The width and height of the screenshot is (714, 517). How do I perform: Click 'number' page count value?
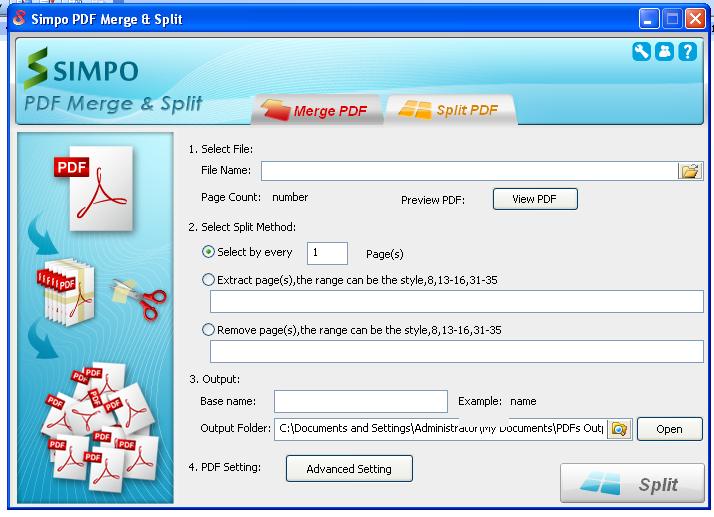(x=290, y=197)
